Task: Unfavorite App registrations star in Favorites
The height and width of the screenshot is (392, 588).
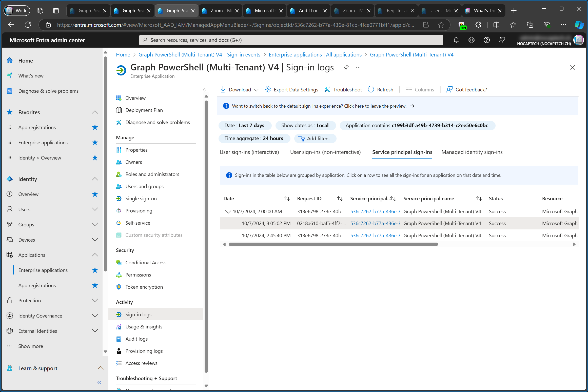Action: pyautogui.click(x=95, y=127)
